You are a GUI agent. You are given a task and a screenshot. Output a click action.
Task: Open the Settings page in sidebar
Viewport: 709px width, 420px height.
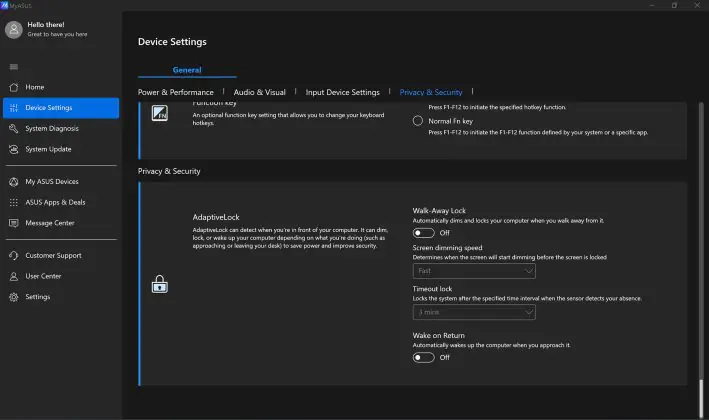click(x=61, y=297)
